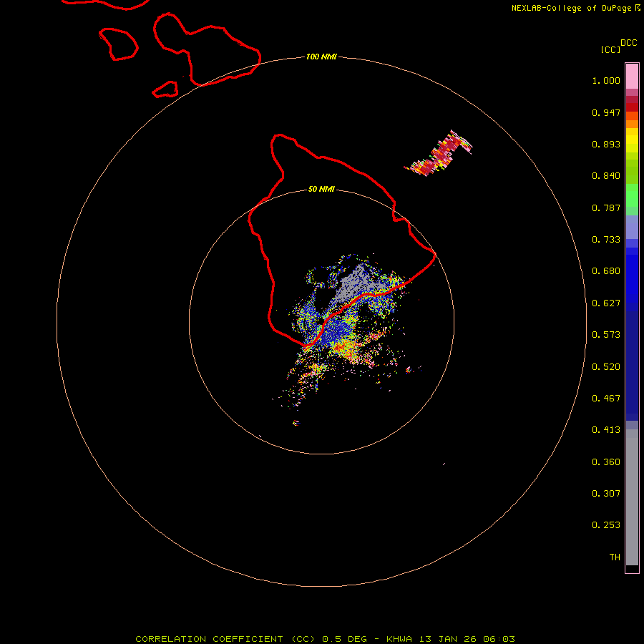644x644 pixels.
Task: Click the 0.467 color scale value
Action: click(x=606, y=399)
